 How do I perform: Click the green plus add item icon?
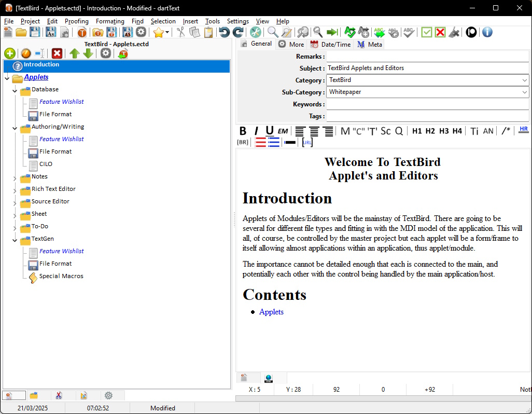pyautogui.click(x=9, y=53)
